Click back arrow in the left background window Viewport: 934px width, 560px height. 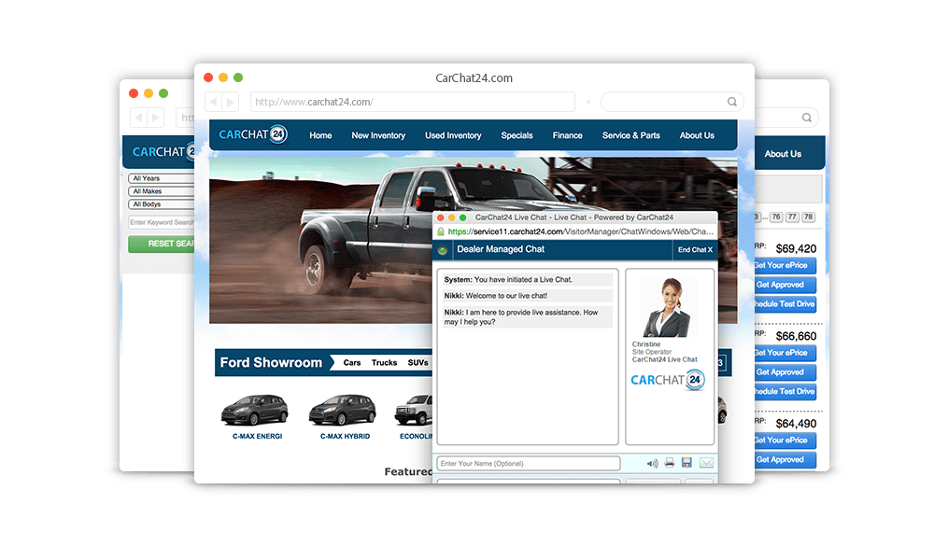pos(138,118)
